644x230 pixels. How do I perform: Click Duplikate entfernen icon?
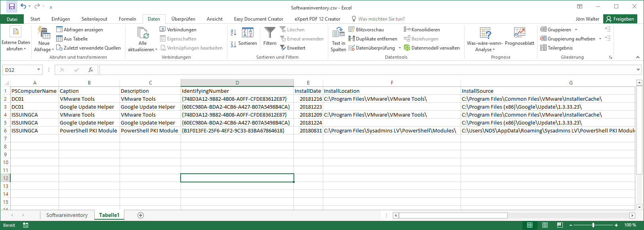click(351, 39)
